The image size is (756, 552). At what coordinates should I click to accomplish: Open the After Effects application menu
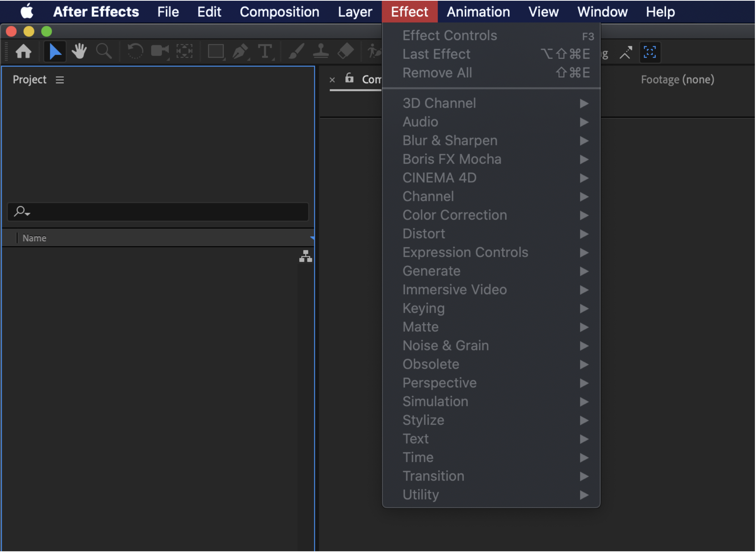96,12
